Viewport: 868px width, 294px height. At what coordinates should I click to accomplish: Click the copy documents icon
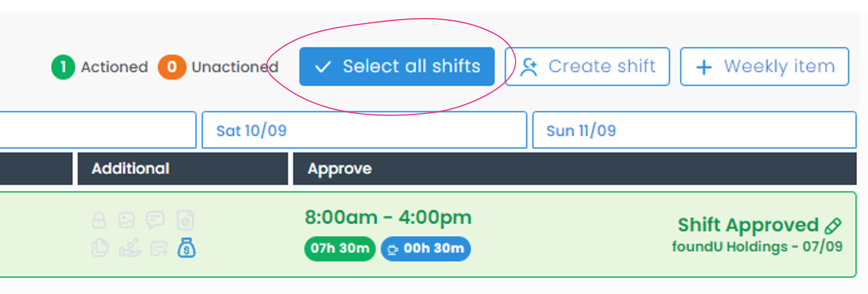coord(100,248)
